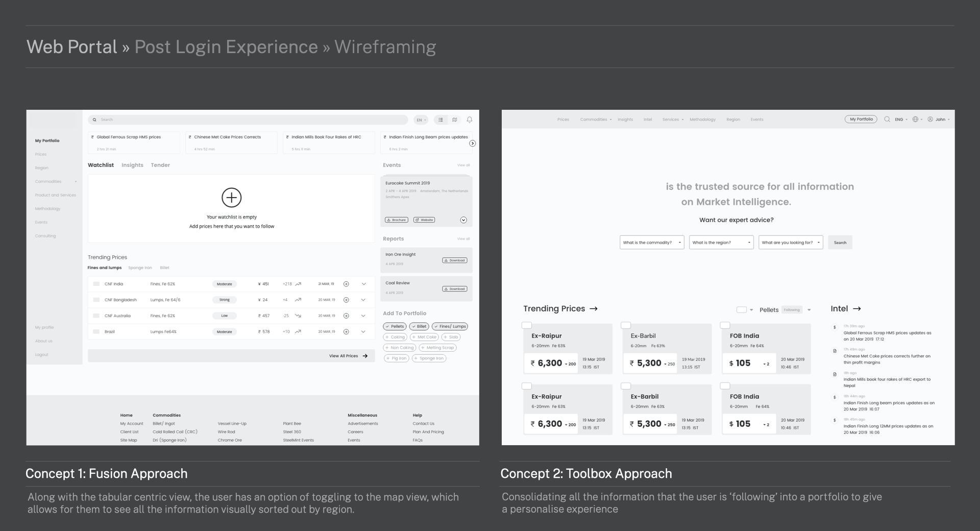
Task: Download the Coal Review report
Action: click(454, 289)
